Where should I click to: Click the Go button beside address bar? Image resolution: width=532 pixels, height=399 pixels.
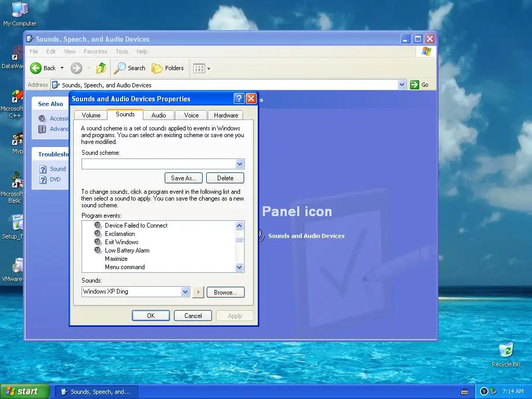tap(419, 85)
